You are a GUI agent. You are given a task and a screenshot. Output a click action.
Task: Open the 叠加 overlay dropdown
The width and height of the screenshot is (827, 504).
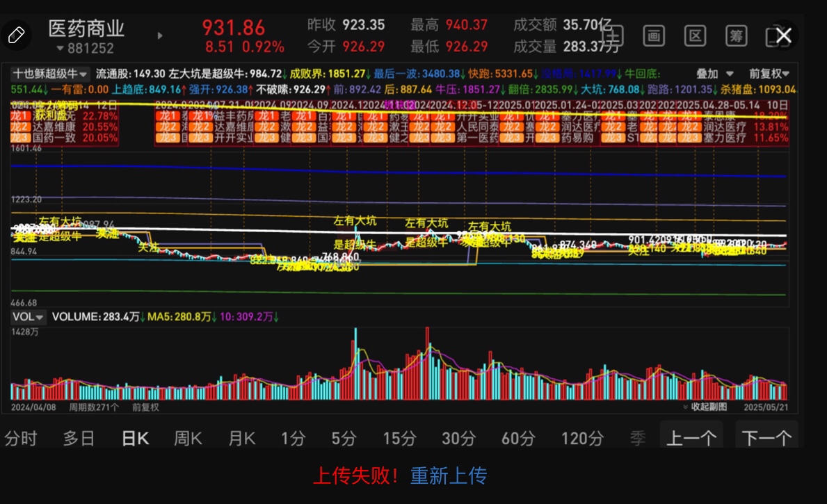click(x=714, y=74)
